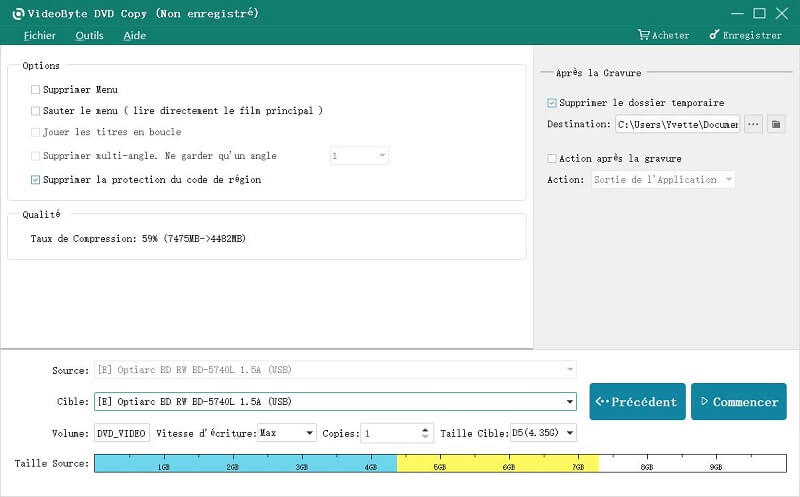Decrease Copies with the down arrow

click(x=425, y=436)
